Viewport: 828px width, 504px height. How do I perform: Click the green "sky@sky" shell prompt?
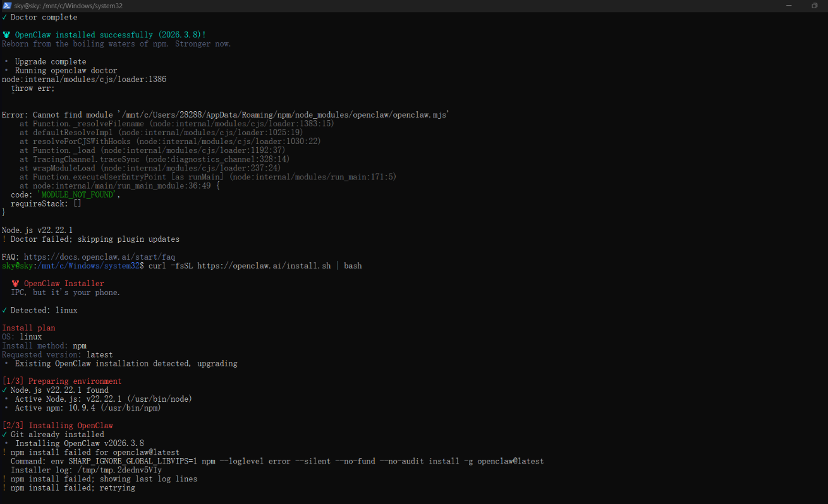pos(17,266)
